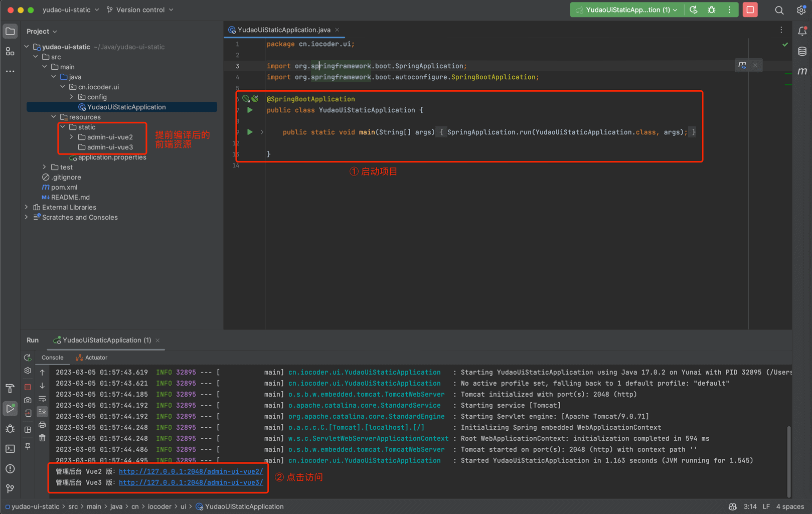
Task: Open the Maven tool window on right sidebar
Action: (x=802, y=71)
